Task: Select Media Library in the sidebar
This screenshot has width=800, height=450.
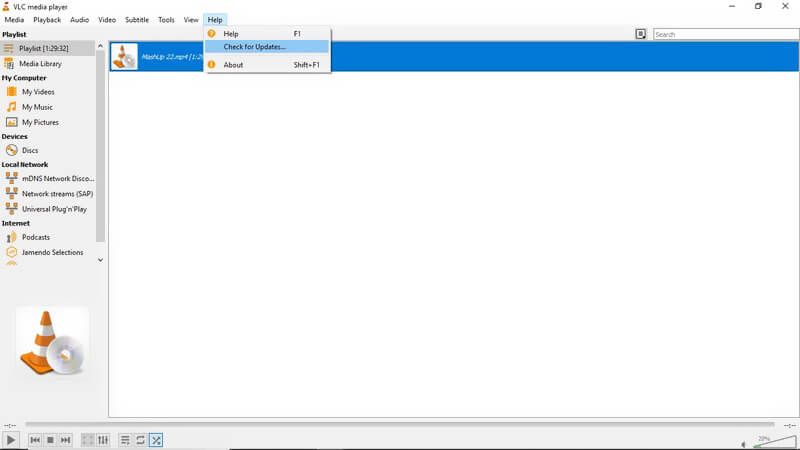Action: [41, 63]
